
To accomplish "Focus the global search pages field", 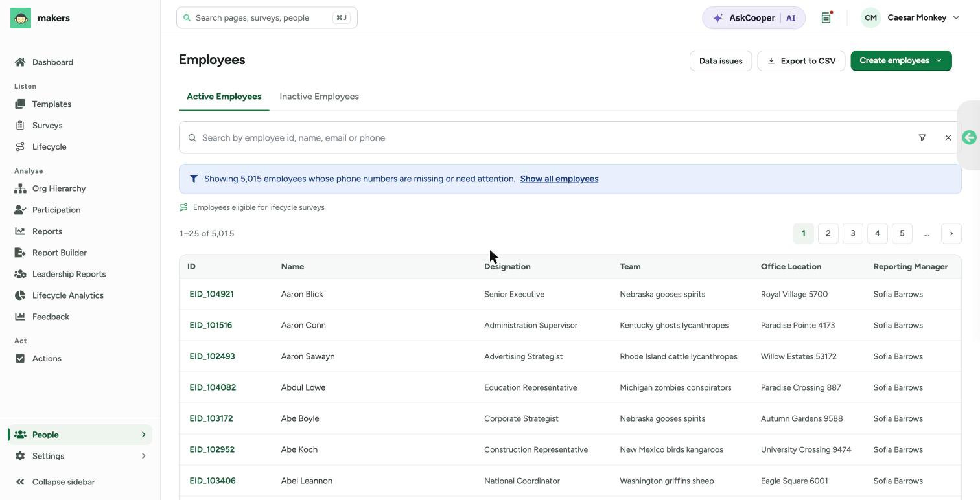I will 267,18.
